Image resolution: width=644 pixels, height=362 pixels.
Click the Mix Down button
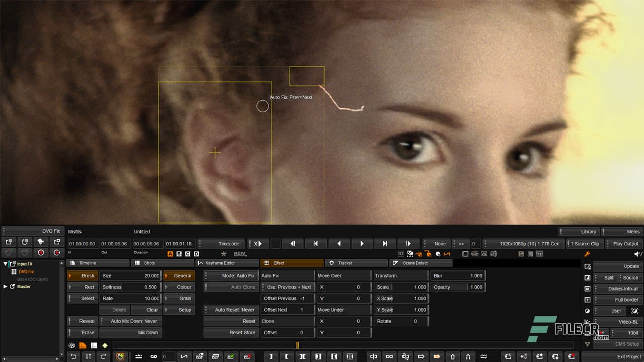click(x=130, y=333)
